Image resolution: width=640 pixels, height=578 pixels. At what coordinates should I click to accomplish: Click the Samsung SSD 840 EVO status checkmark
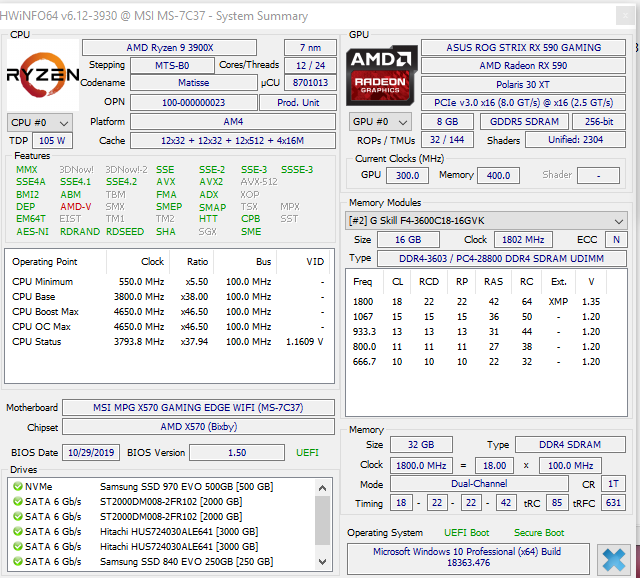[x=18, y=561]
